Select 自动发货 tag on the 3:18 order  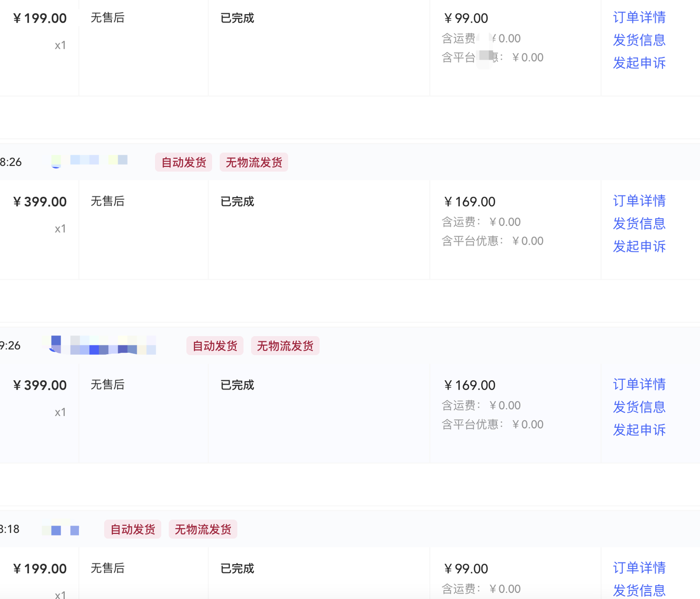[132, 529]
